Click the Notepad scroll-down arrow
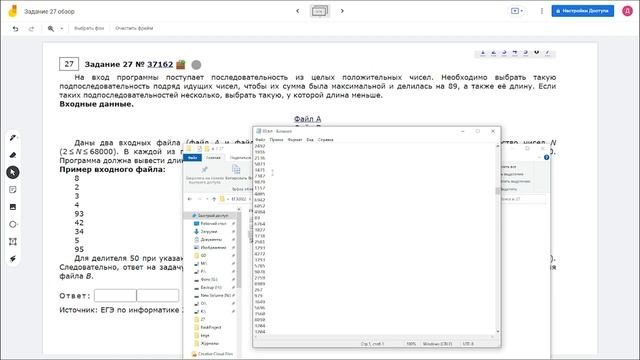This screenshot has width=640, height=360. [498, 331]
